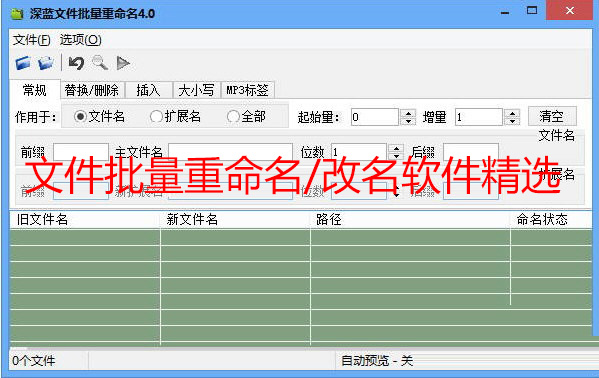Switch to the 大小写 tab
This screenshot has width=599, height=378.
coord(196,91)
